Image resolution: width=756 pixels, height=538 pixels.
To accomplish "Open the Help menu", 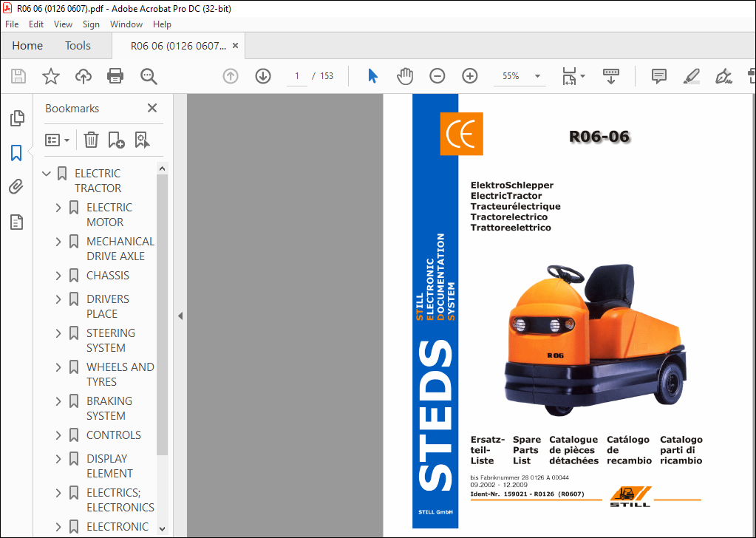I will [x=162, y=24].
